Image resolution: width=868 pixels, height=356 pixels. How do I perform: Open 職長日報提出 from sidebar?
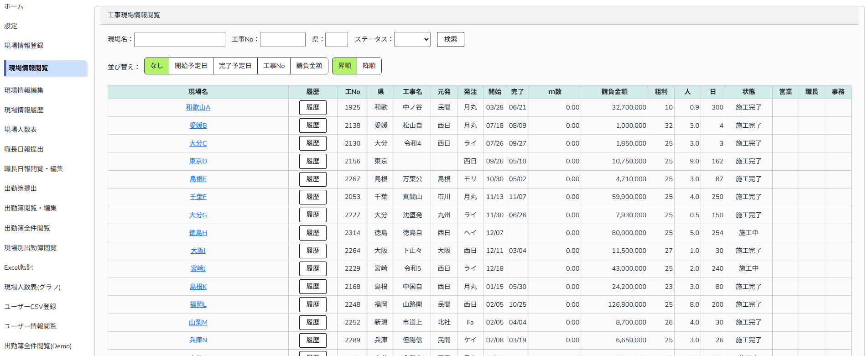tap(24, 149)
